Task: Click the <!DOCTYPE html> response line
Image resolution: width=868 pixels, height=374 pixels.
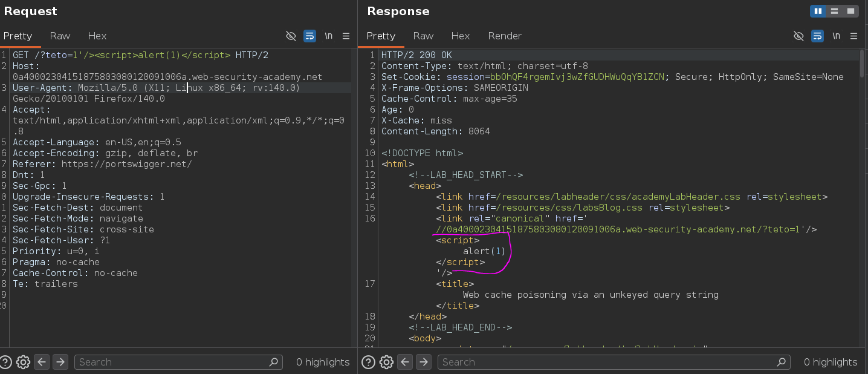Action: tap(422, 153)
